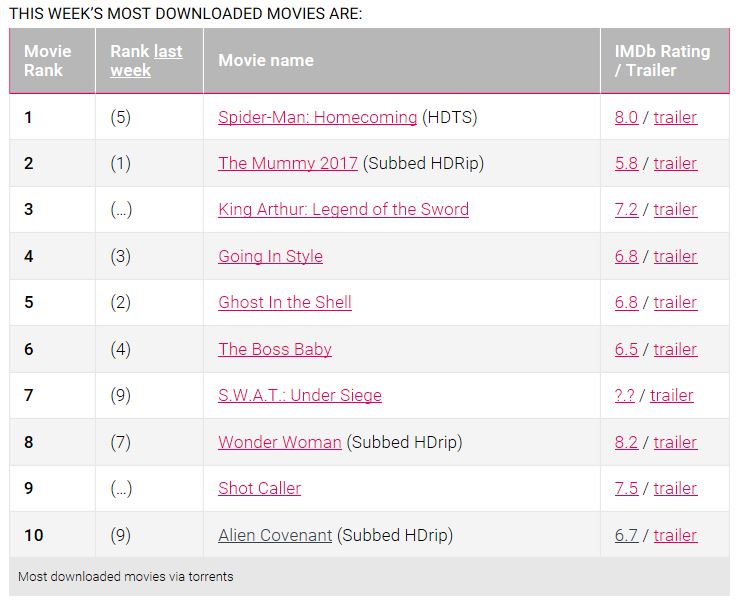Click the underlined "last week" header text
The width and height of the screenshot is (738, 603).
(x=167, y=51)
